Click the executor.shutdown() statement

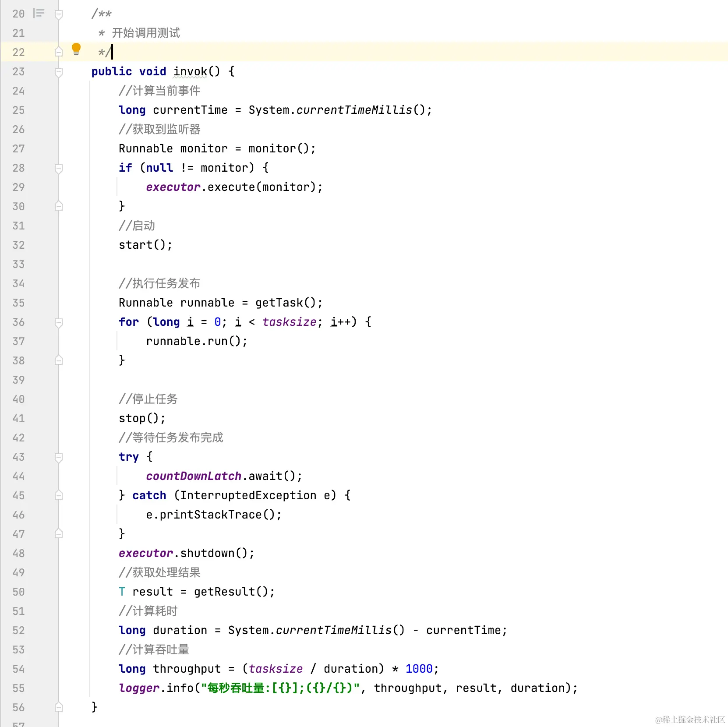(x=186, y=553)
